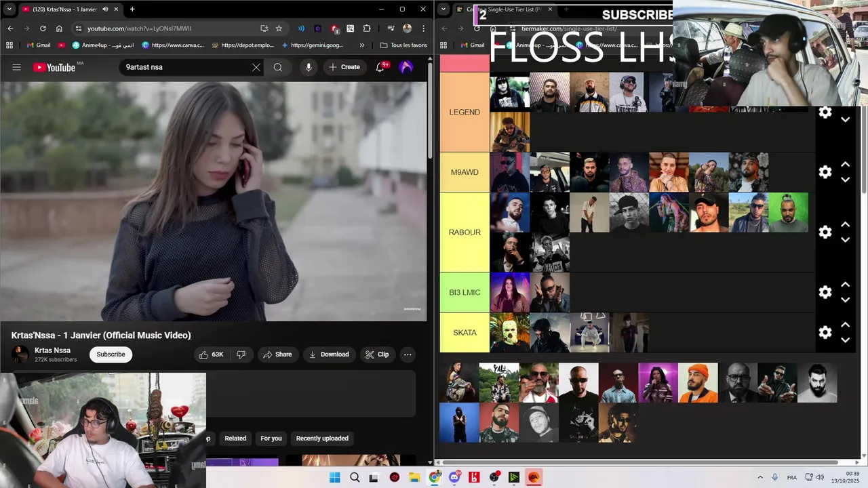
Task: Open the Krtas Nssa channel name link
Action: point(52,350)
